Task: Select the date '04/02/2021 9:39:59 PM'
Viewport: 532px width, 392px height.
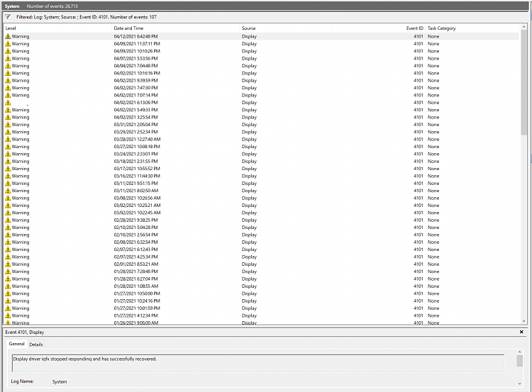Action: 135,80
